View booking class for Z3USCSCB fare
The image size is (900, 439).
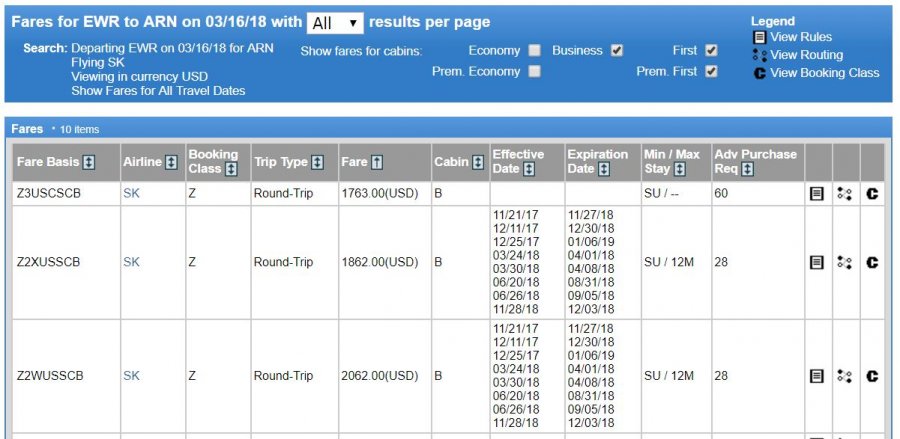point(872,194)
